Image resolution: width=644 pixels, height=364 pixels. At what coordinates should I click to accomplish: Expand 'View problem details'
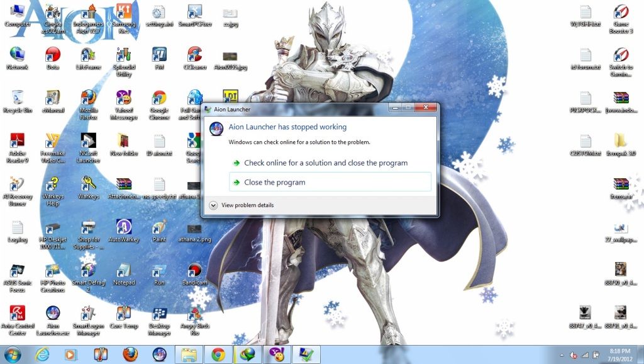241,205
